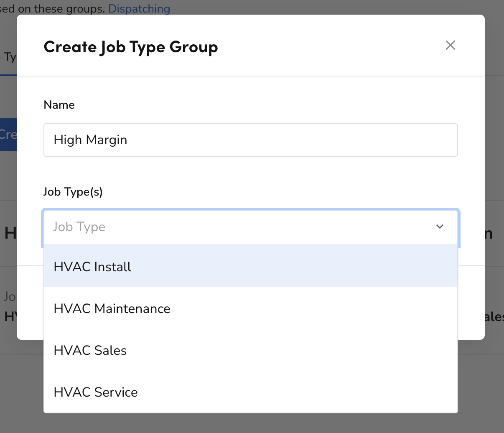Click the Create Job Type Group heading
This screenshot has height=433, width=504.
[x=131, y=47]
